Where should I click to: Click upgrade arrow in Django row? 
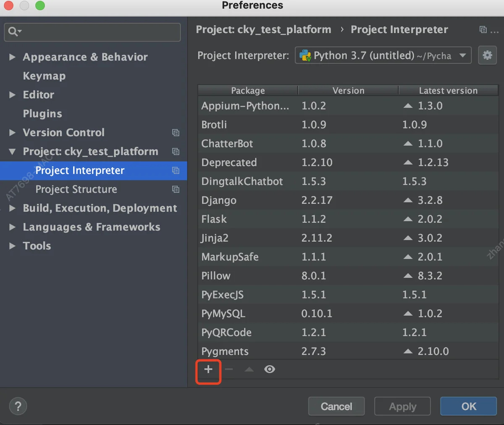pyautogui.click(x=408, y=201)
